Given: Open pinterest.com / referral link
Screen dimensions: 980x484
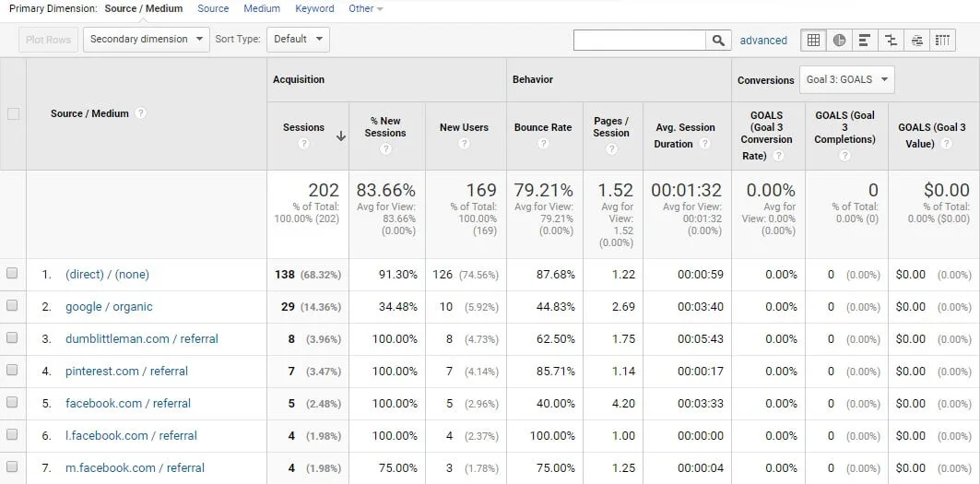Looking at the screenshot, I should 127,372.
